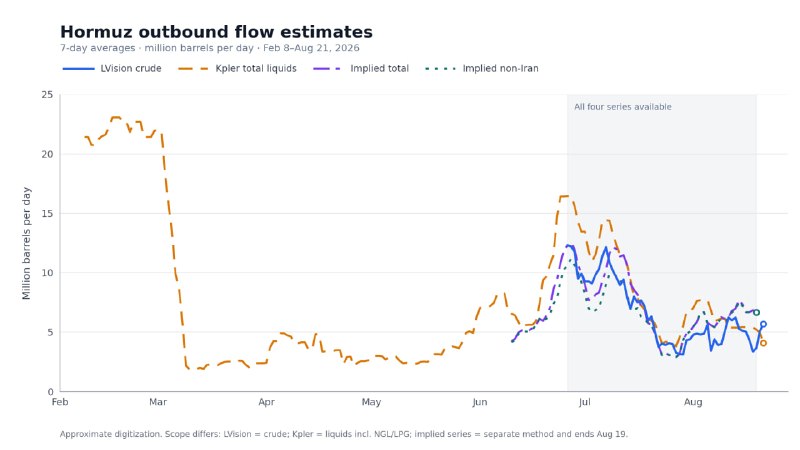Click the green Implied non-Iran end-point circle
This screenshot has height=450, width=800.
pyautogui.click(x=757, y=312)
